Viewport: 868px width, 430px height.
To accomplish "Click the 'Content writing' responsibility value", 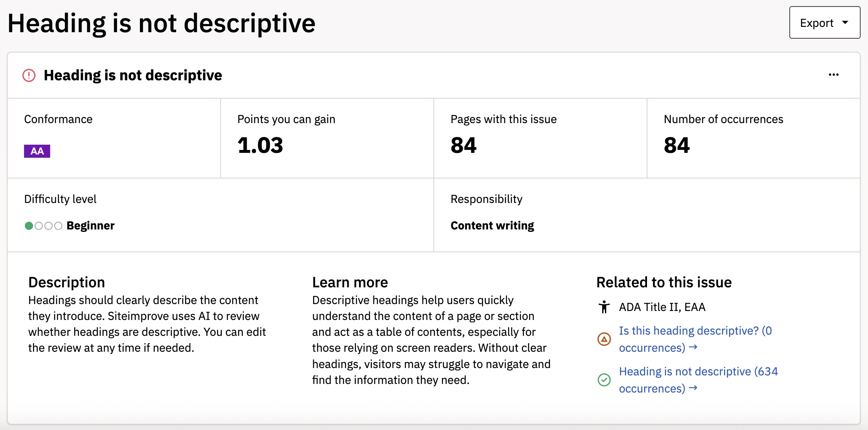I will (492, 226).
